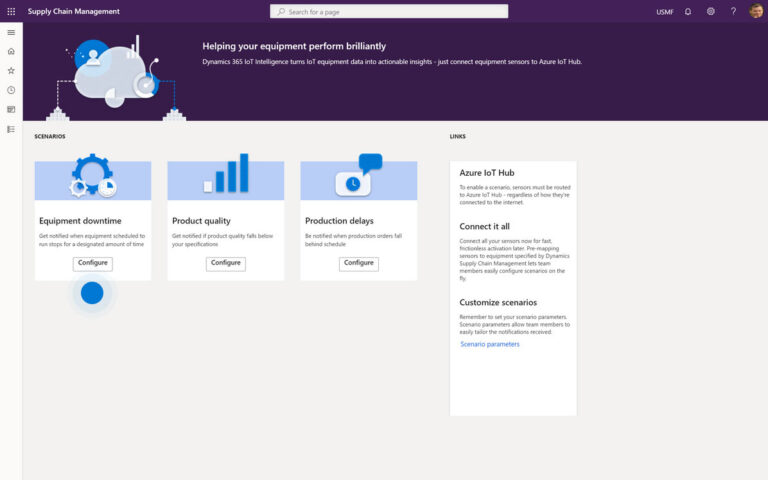Click the Equipment downtime card title
Image resolution: width=768 pixels, height=480 pixels.
coord(80,221)
